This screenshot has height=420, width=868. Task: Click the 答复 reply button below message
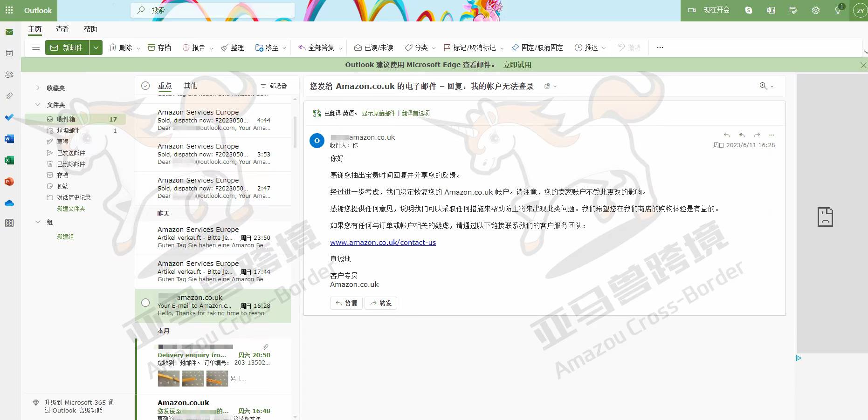[x=346, y=303]
